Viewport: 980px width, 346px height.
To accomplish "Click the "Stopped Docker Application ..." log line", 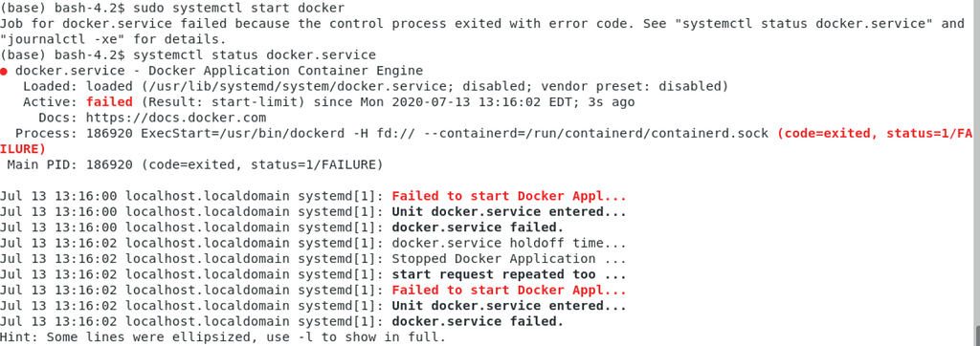I will [x=509, y=259].
